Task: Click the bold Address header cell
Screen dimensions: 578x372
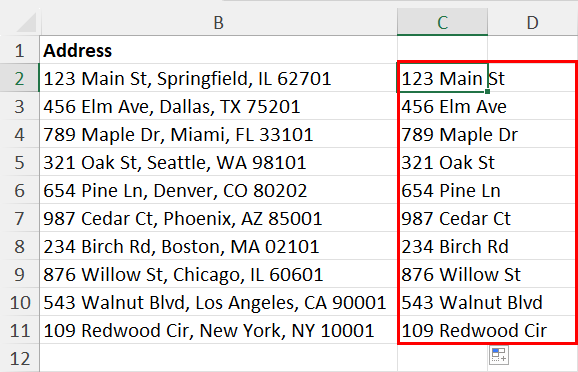Action: pos(218,50)
